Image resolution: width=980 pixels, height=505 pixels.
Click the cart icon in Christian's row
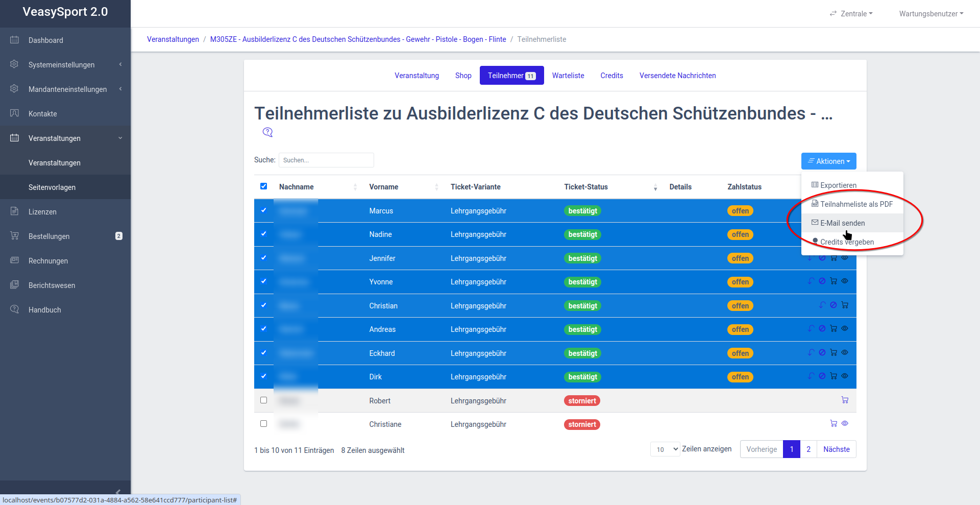pyautogui.click(x=845, y=305)
